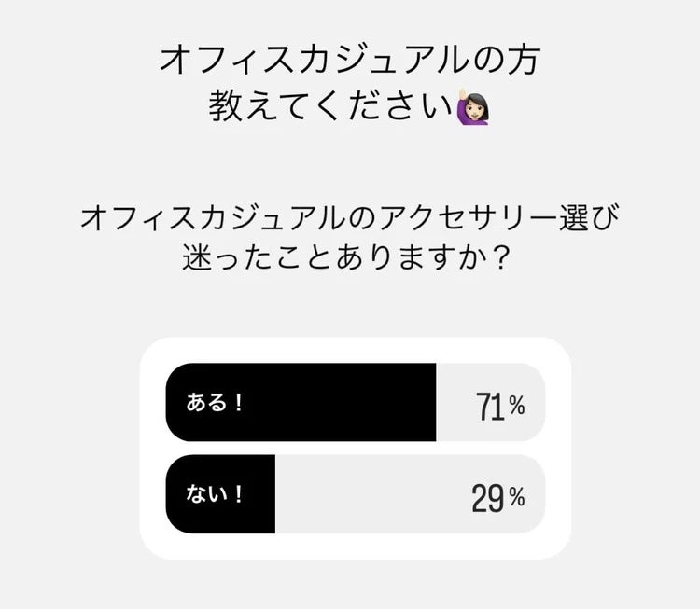Click the ある！ label text

click(x=215, y=403)
